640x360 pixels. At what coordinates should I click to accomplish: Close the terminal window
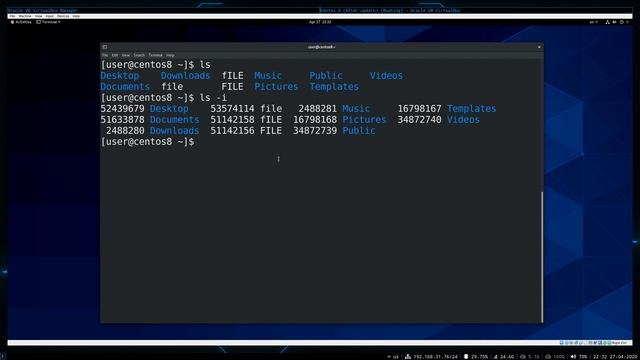point(539,47)
